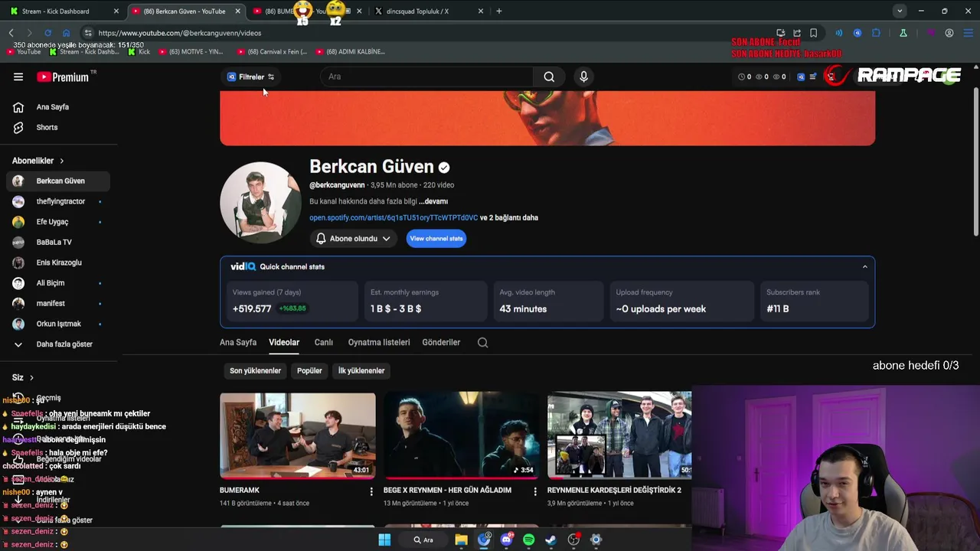The image size is (980, 551).
Task: Open BUMERAMK video options menu
Action: coord(371,491)
